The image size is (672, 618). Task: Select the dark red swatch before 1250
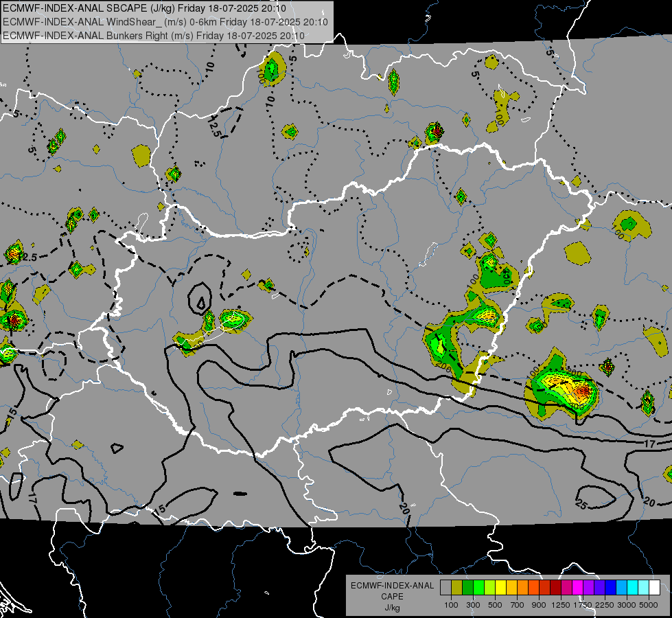coord(556,588)
